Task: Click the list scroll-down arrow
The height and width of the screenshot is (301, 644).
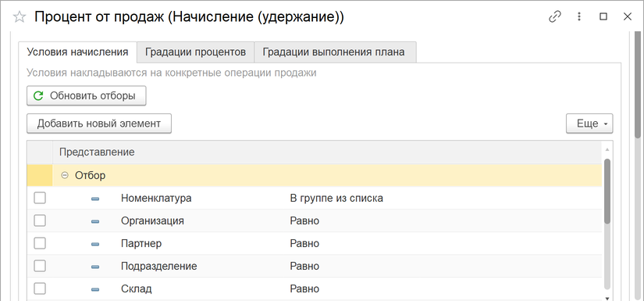Action: [x=607, y=298]
